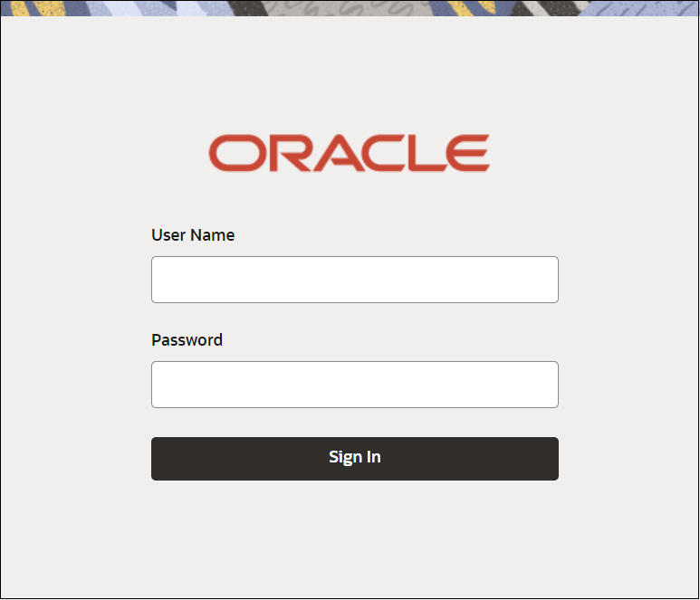Click the decorative patterned banner at top
The width and height of the screenshot is (700, 600).
[x=350, y=8]
